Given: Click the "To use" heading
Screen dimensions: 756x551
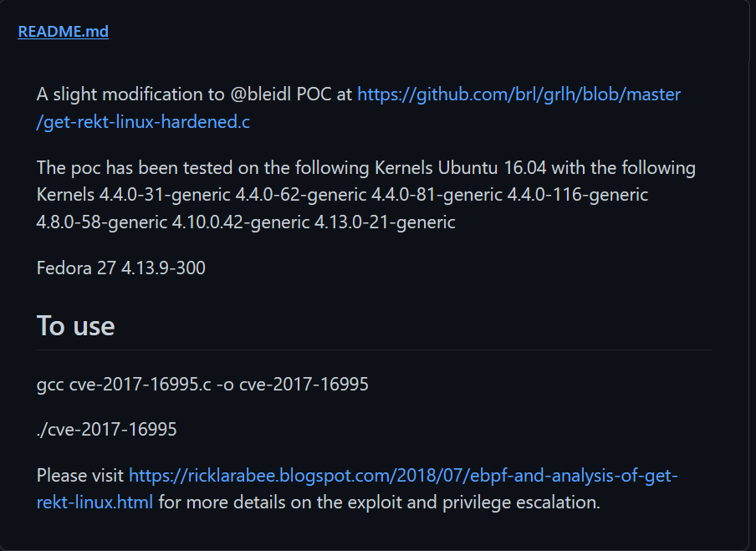Looking at the screenshot, I should pos(76,325).
